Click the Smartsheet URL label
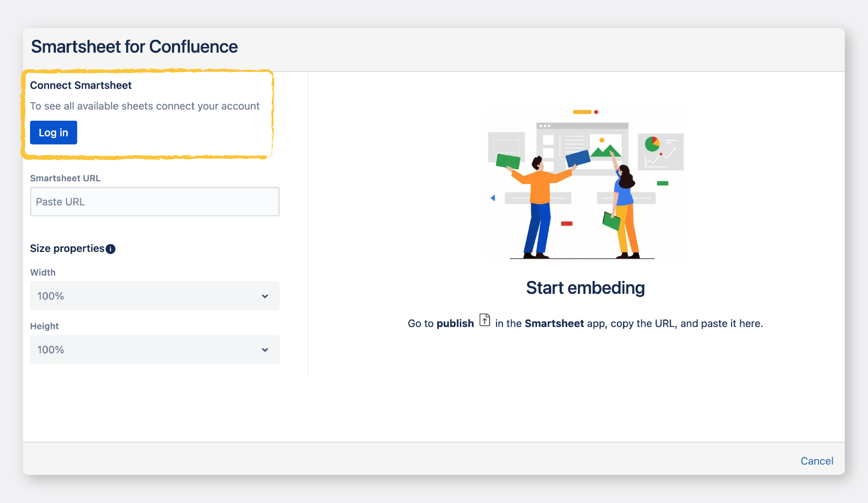The image size is (868, 503). coord(65,178)
